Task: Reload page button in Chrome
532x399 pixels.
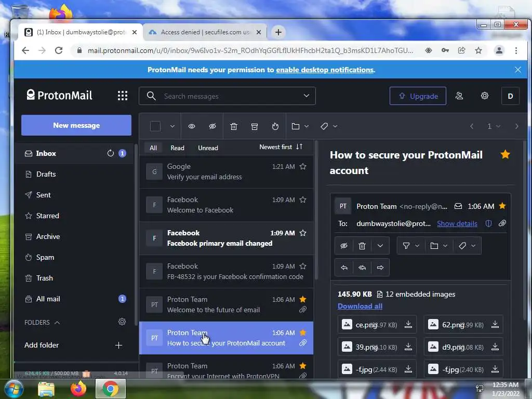Action: tap(59, 50)
